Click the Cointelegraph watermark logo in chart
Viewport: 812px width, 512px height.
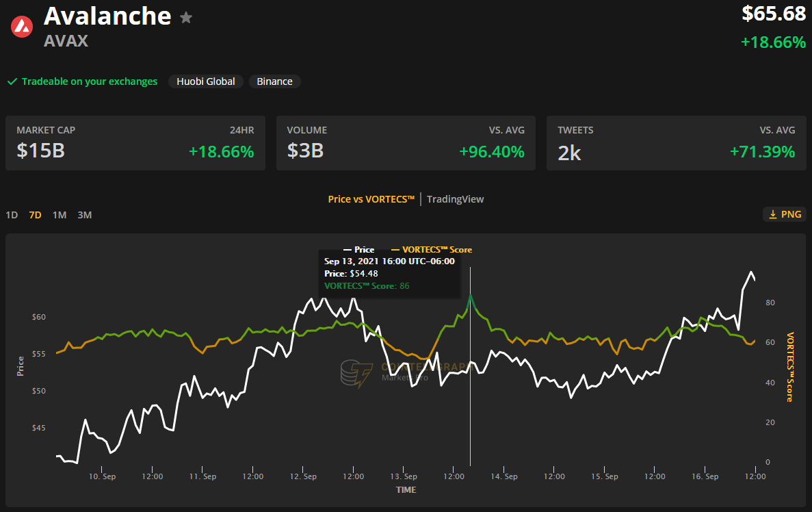355,372
